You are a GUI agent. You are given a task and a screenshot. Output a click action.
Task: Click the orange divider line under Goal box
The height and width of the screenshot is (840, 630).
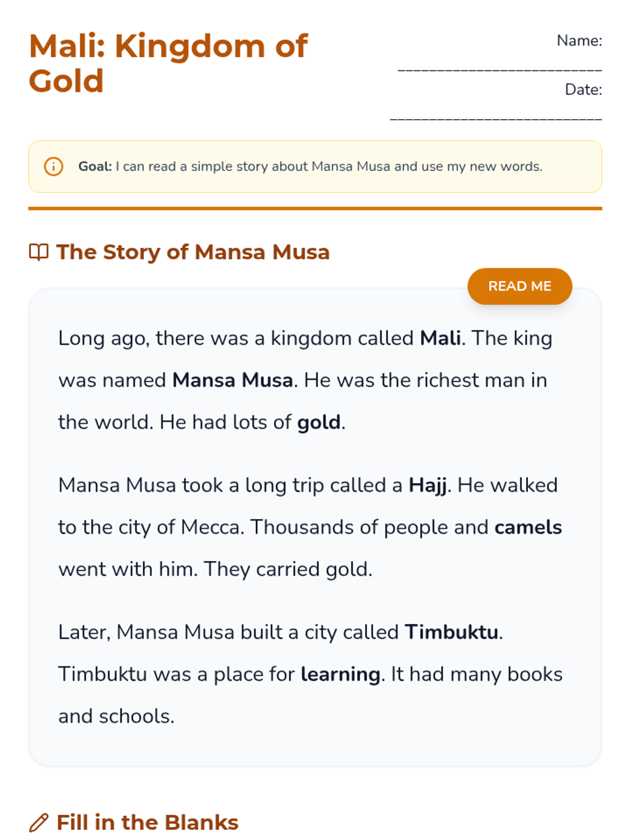pos(315,208)
